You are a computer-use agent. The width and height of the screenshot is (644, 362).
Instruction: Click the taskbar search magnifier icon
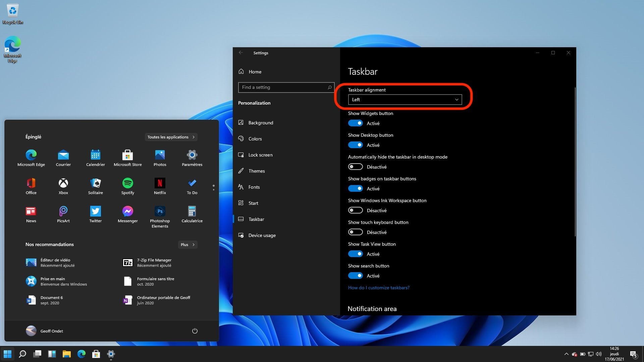[x=22, y=354]
